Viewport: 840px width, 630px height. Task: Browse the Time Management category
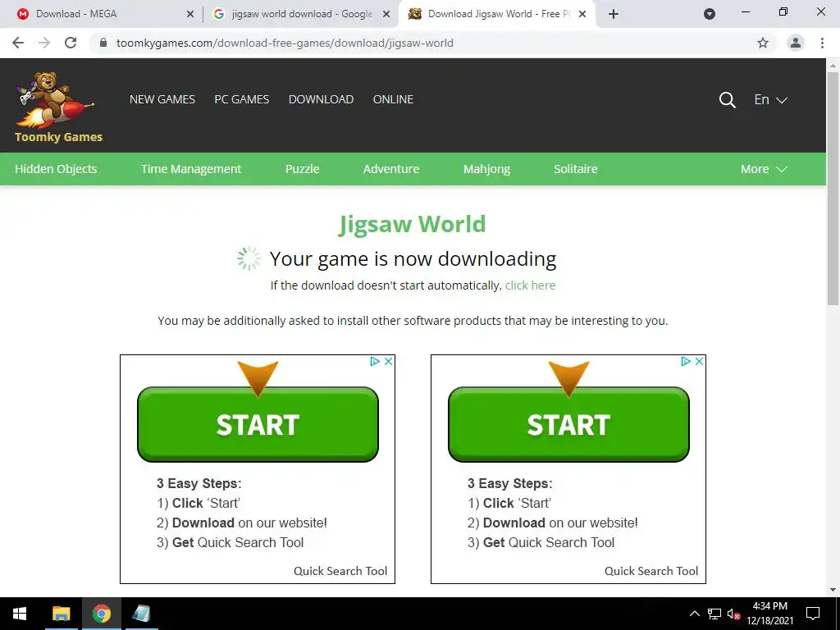pos(191,169)
